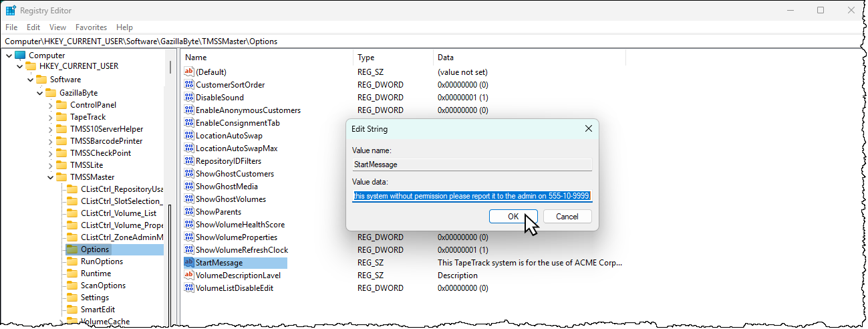Select the DisableSound DWORD icon
Viewport: 868px width, 329px height.
pos(189,98)
